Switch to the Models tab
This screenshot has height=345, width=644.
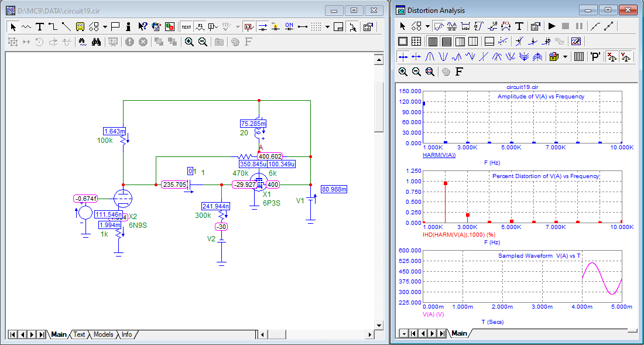(x=103, y=334)
